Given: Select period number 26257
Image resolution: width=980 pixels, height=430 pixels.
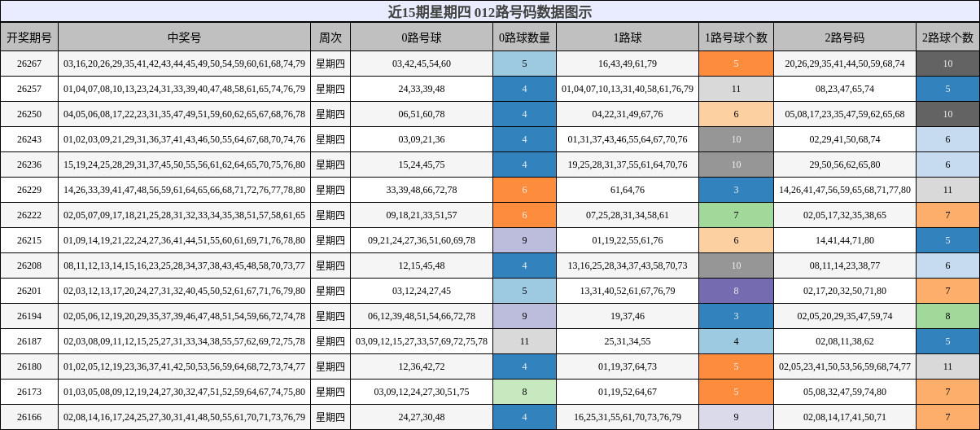Looking at the screenshot, I should click(x=29, y=89).
